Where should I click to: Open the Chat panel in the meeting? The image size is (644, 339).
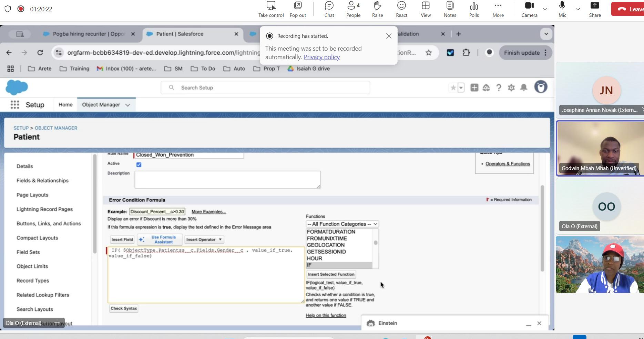pos(329,9)
